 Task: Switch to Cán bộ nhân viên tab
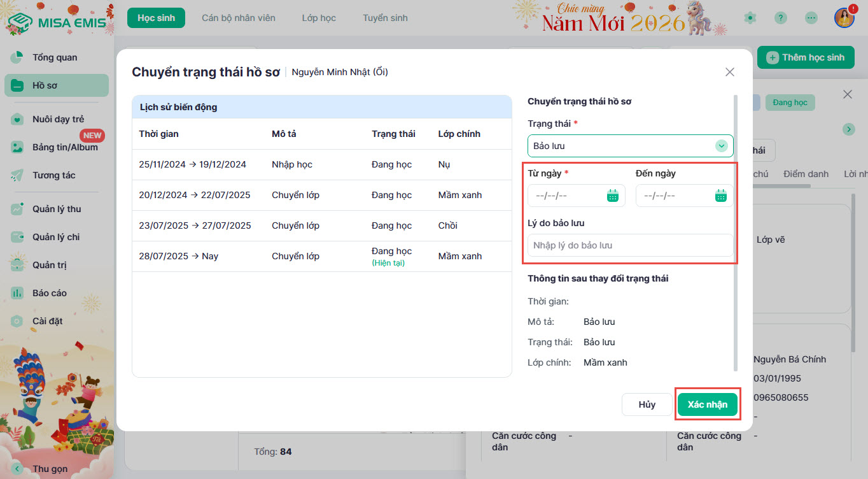pyautogui.click(x=239, y=18)
